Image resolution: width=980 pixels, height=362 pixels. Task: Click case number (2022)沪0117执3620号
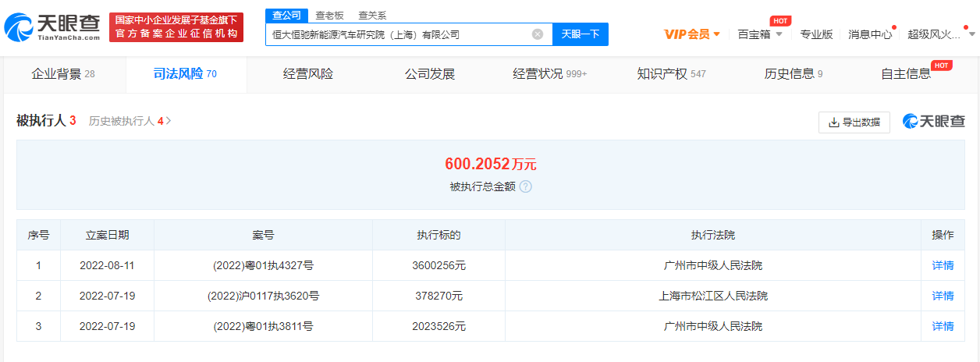tap(263, 296)
